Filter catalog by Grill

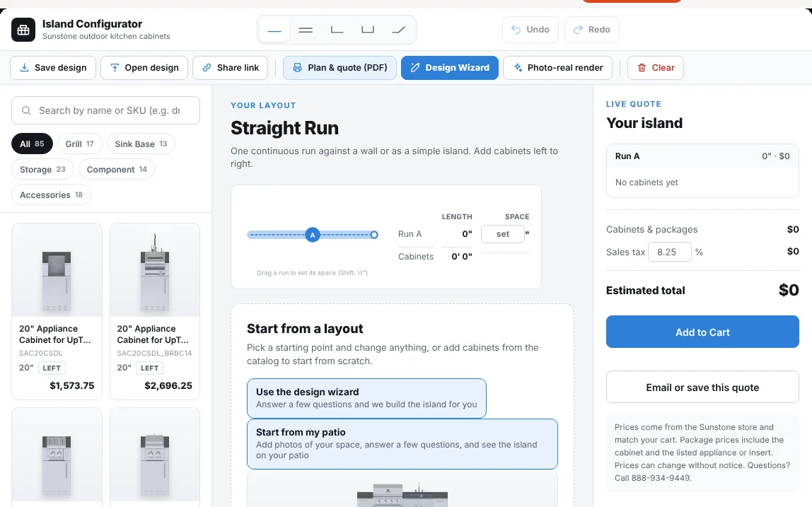coord(80,144)
